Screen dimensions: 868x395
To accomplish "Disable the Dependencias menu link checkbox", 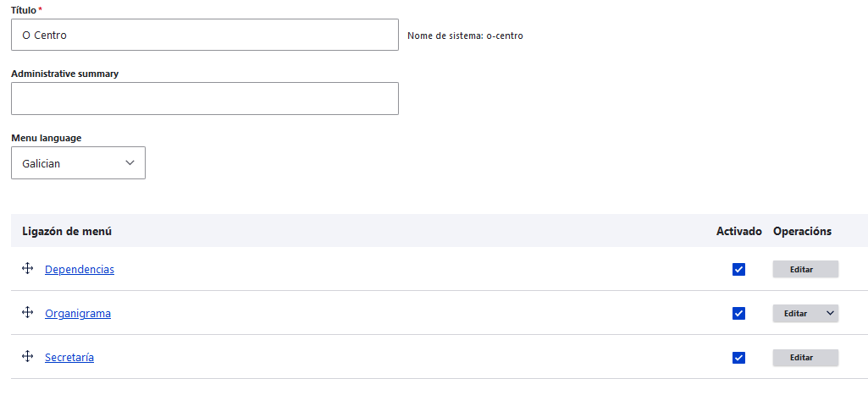I will [x=738, y=269].
